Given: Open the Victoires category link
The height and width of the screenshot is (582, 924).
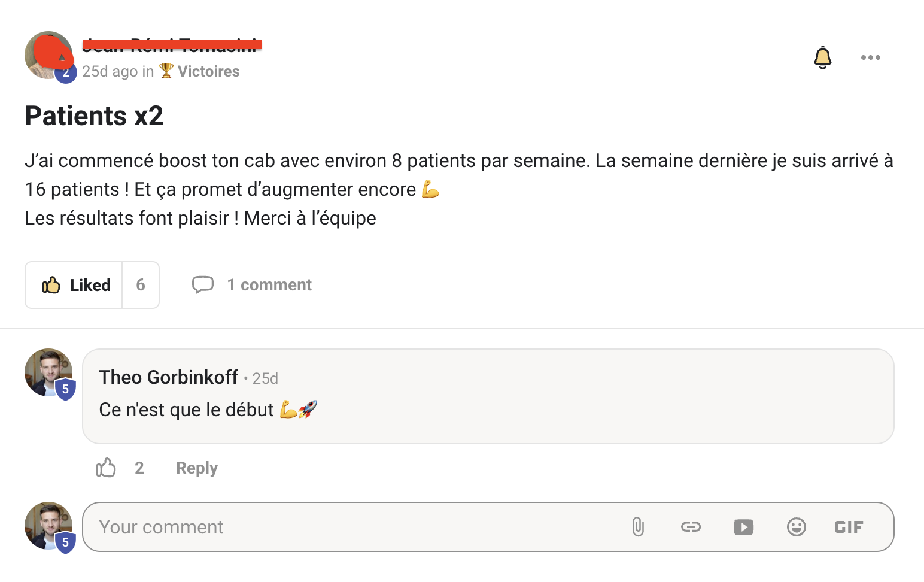Looking at the screenshot, I should pyautogui.click(x=208, y=72).
